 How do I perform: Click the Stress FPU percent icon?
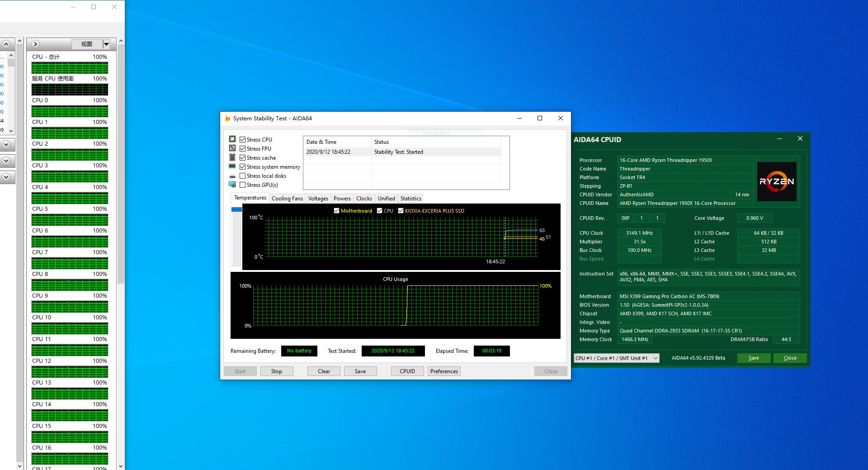coord(232,148)
